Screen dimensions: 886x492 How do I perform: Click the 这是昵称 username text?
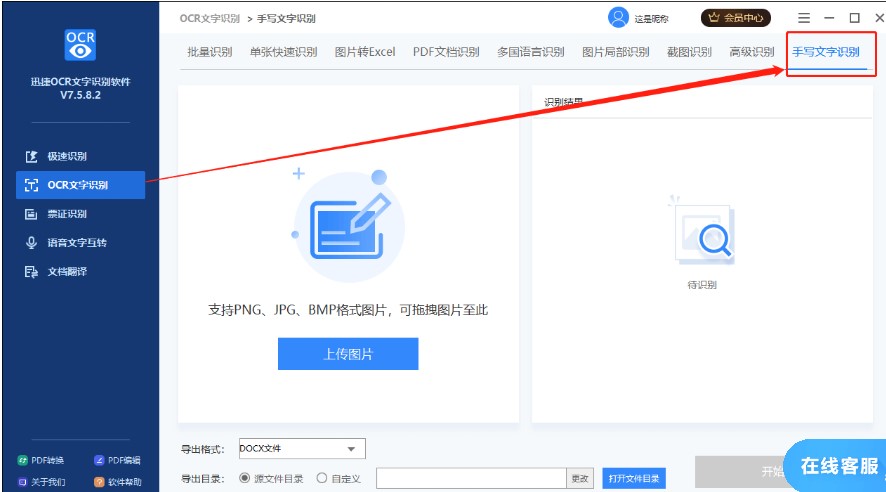pos(651,19)
